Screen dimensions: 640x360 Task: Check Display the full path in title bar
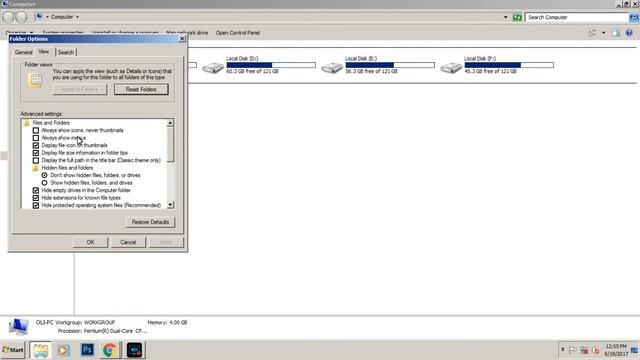pyautogui.click(x=36, y=160)
